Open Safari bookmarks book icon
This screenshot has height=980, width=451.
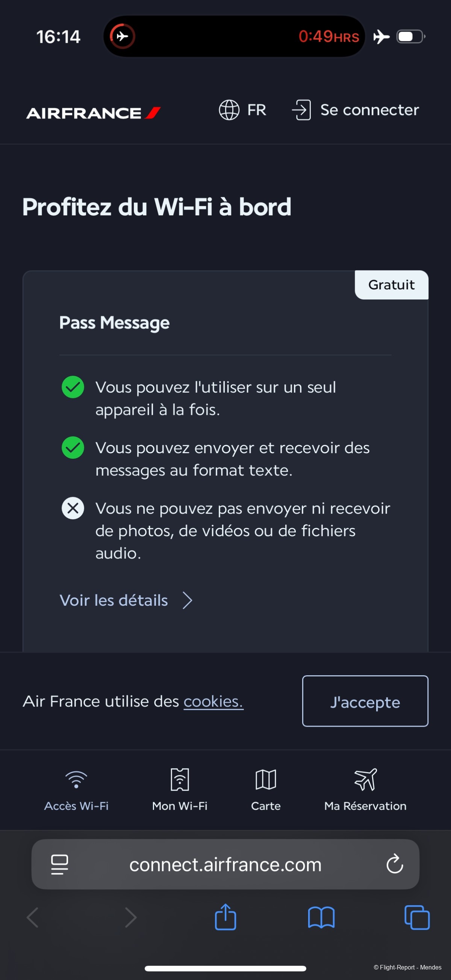(321, 918)
